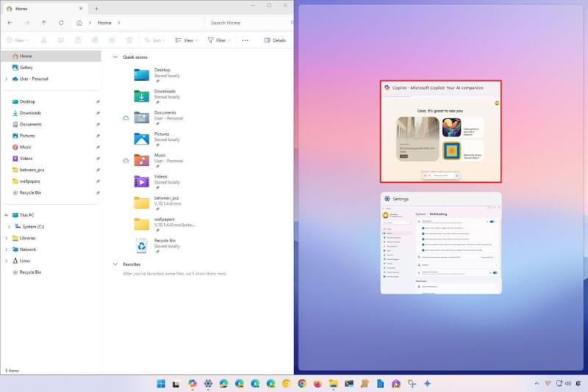Image resolution: width=588 pixels, height=392 pixels.
Task: Select the Home tab
Action: tap(45, 8)
